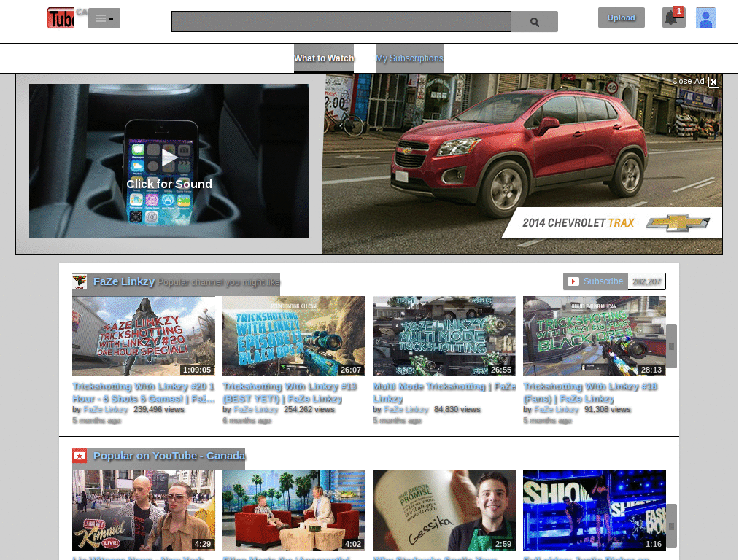The width and height of the screenshot is (747, 560).
Task: Click title Trickshotting With Linkzy #20
Action: (144, 392)
